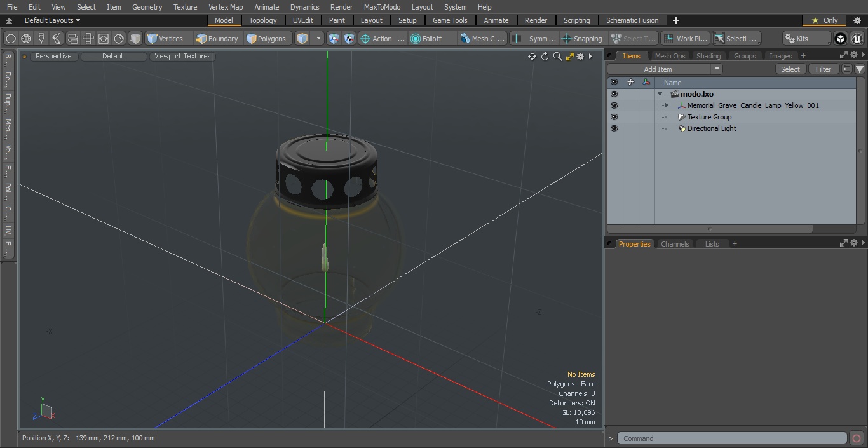Click the viewport rotate icon
Viewport: 868px width, 448px height.
[545, 57]
